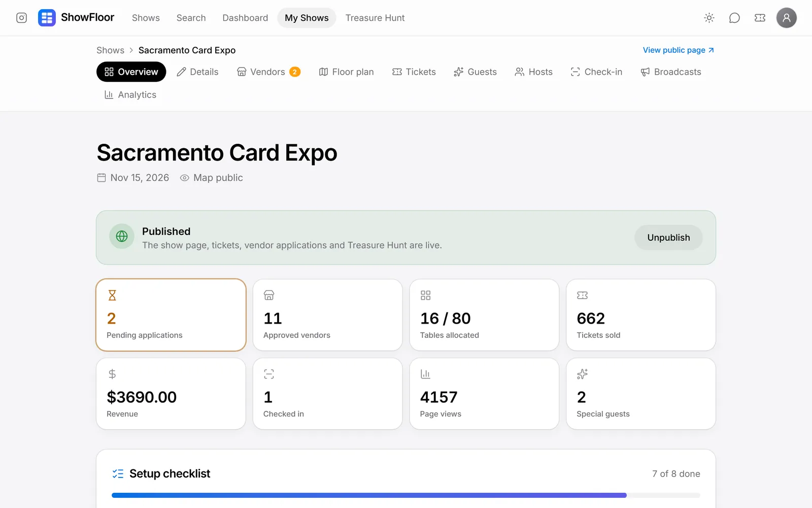Switch to the Details tab
Screen dimensions: 812x508
[197, 72]
